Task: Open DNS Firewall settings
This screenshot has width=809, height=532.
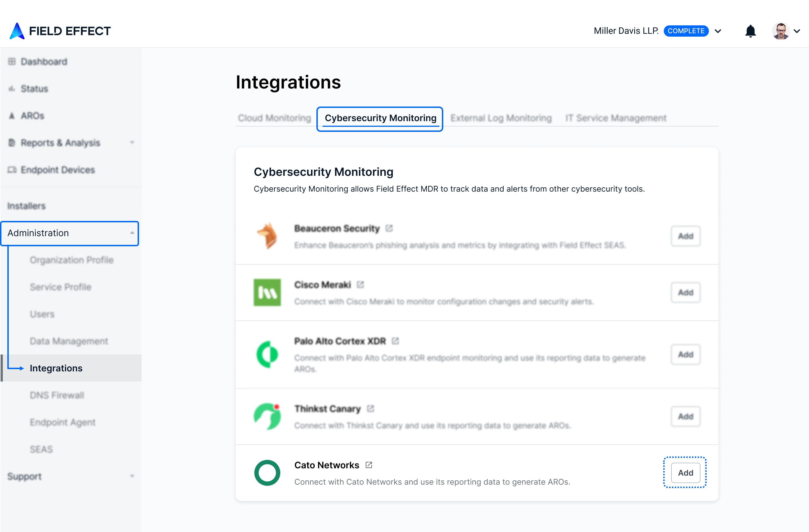Action: 57,395
